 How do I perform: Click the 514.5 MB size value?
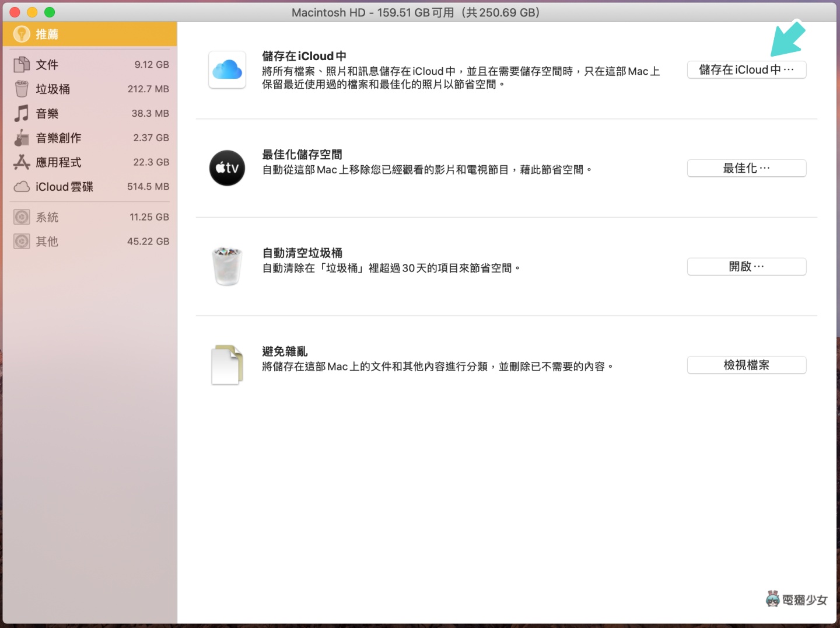coord(148,187)
